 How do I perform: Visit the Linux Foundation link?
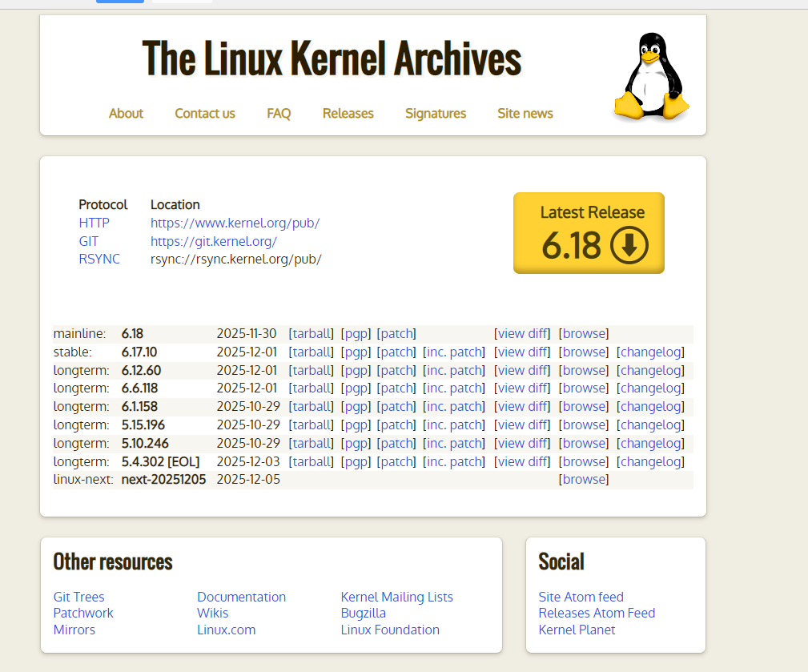coord(390,630)
